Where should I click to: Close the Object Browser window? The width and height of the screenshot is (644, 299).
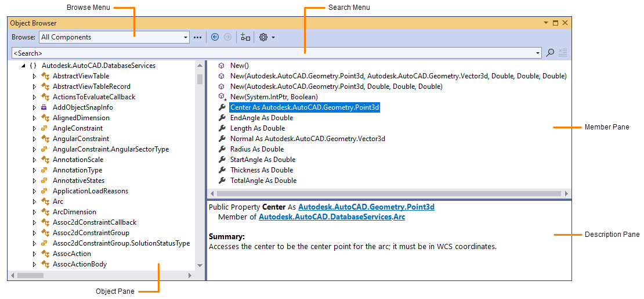[x=565, y=23]
